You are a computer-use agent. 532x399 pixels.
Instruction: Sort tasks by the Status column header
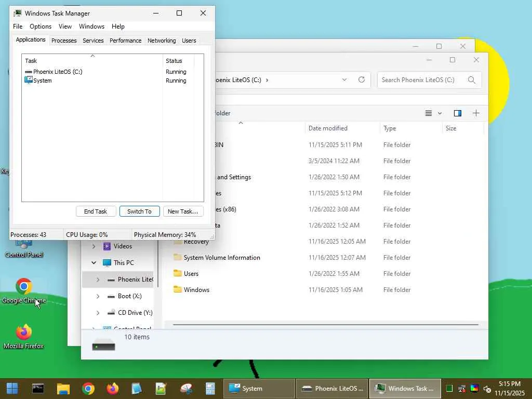(178, 61)
